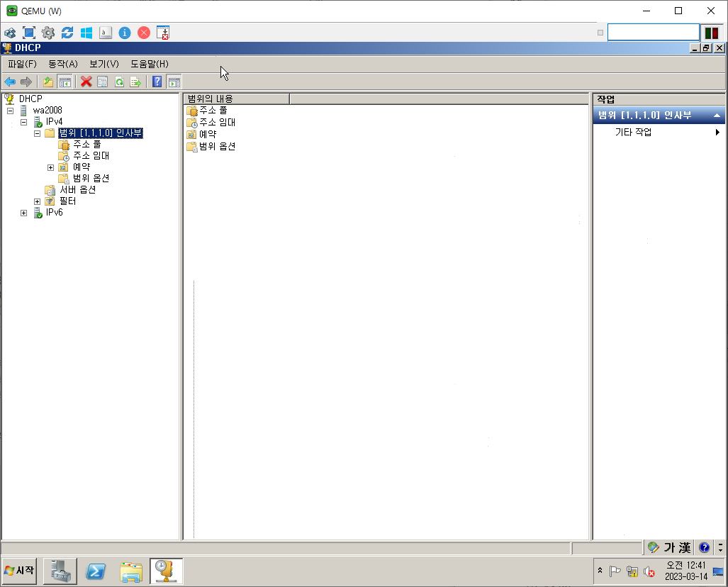The width and height of the screenshot is (728, 587).
Task: Click the blue info icon in QEMU toolbar
Action: [125, 33]
